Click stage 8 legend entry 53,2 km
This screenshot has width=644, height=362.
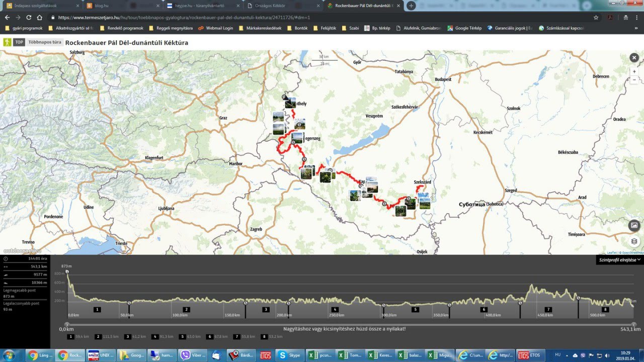click(x=272, y=336)
